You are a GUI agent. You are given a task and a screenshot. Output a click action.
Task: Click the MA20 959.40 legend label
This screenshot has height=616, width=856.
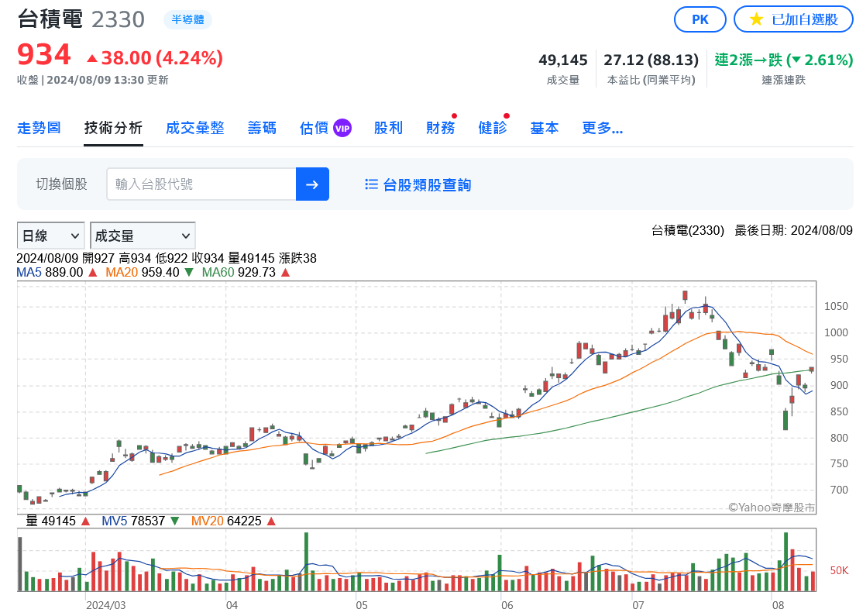click(142, 273)
